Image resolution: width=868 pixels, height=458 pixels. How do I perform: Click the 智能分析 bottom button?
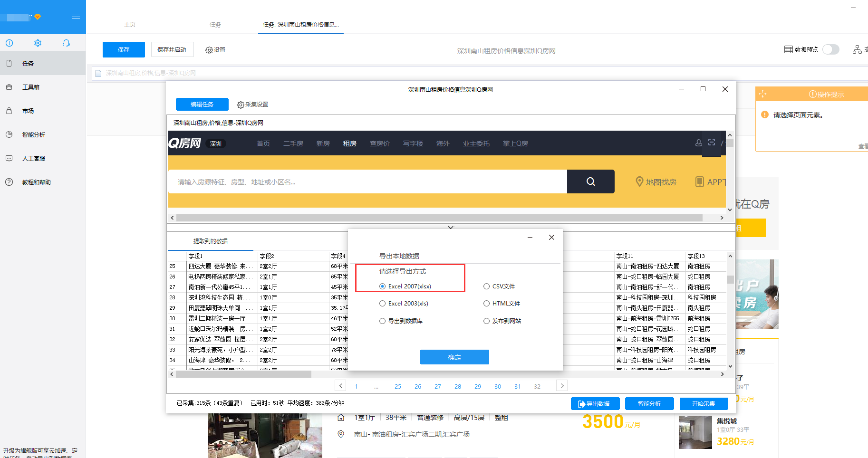pyautogui.click(x=649, y=403)
